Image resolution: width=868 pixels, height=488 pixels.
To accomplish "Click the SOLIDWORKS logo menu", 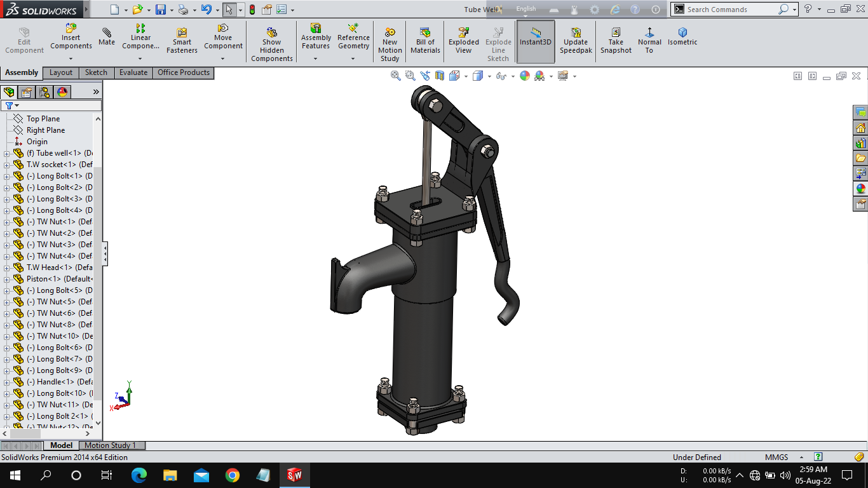I will coord(41,10).
